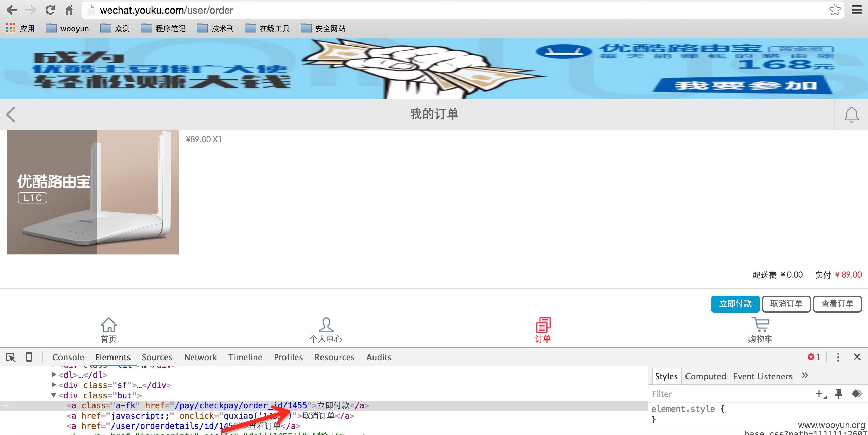
Task: Open the 众测 bookmark folder
Action: click(115, 28)
